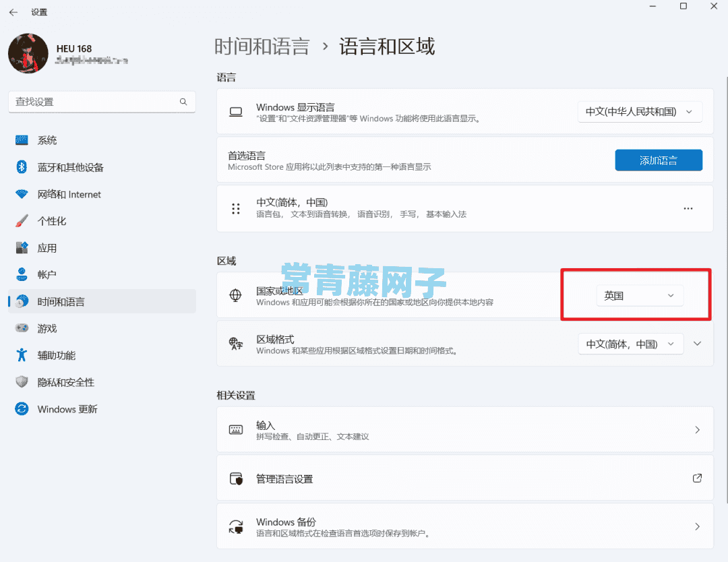The image size is (728, 562).
Task: Click the 区域格式 language icon
Action: coord(236,344)
